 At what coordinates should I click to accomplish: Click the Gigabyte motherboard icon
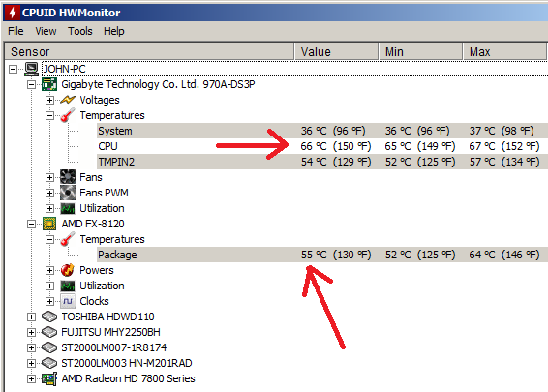(x=49, y=84)
